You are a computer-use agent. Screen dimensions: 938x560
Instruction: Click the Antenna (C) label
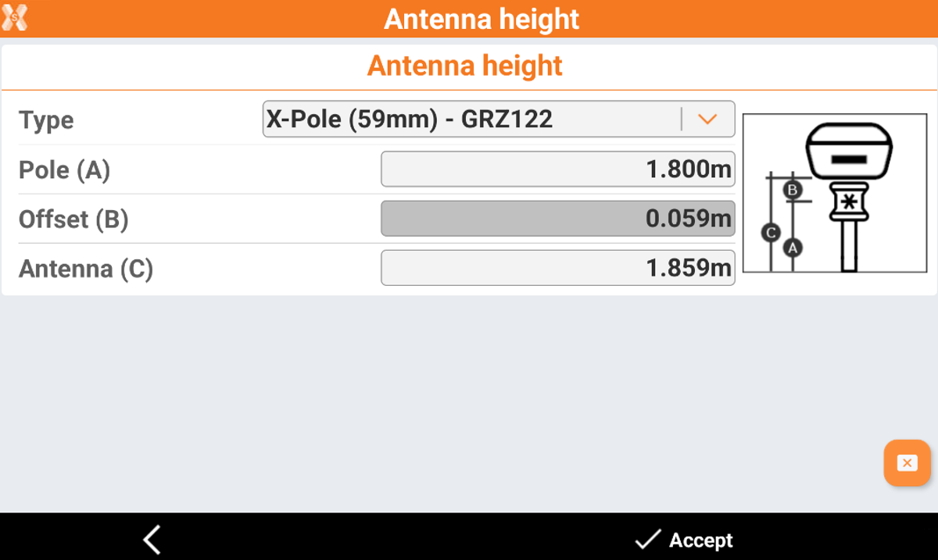point(86,269)
